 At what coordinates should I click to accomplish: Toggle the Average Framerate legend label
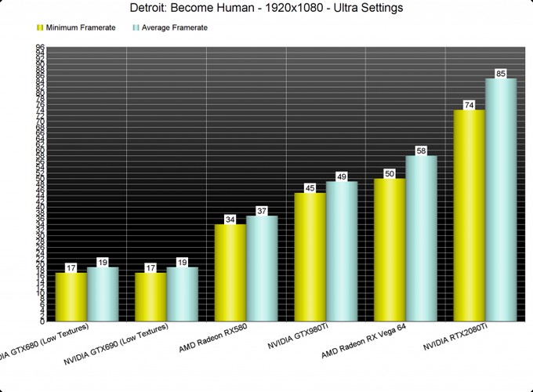[x=174, y=27]
